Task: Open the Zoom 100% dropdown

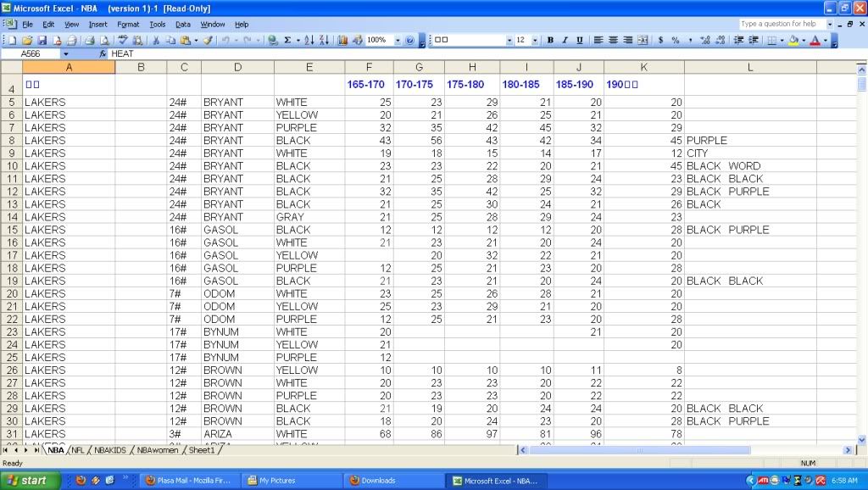Action: 398,40
